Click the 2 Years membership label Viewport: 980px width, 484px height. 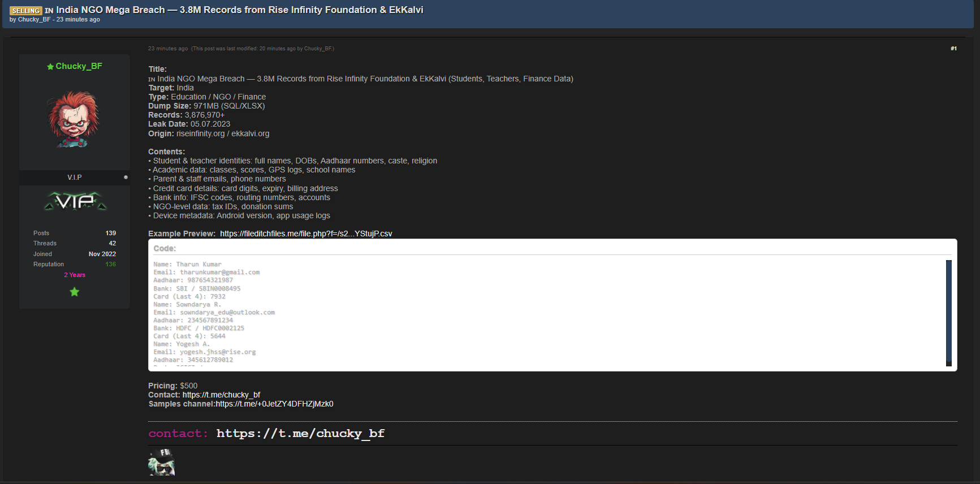[75, 275]
